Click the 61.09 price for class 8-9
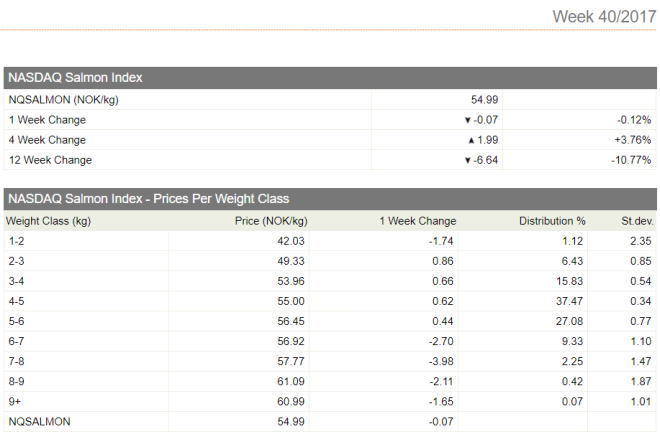Image resolution: width=660 pixels, height=435 pixels. (x=290, y=382)
